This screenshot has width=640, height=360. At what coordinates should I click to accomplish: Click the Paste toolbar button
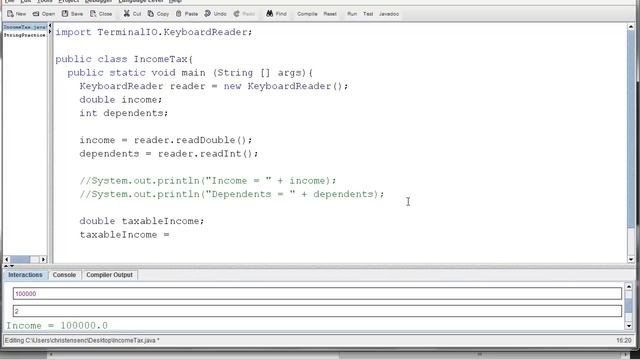click(187, 14)
